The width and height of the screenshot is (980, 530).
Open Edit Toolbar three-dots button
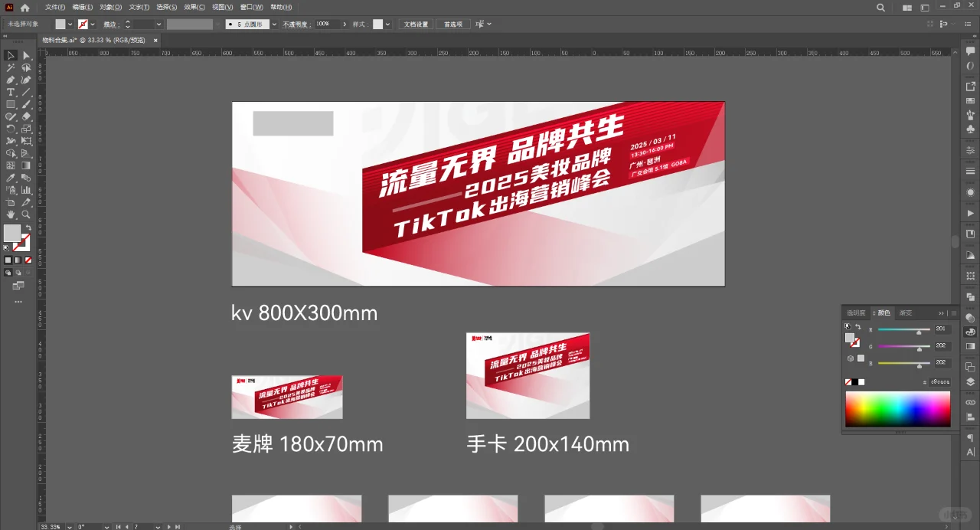(x=18, y=302)
